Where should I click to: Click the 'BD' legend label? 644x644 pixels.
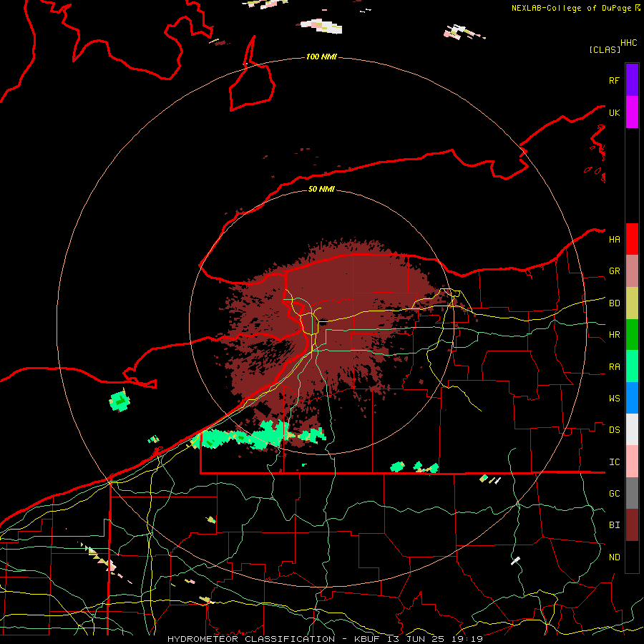pyautogui.click(x=614, y=303)
